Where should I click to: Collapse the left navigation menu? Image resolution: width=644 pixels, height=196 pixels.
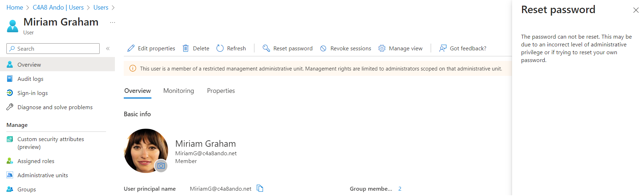tap(108, 49)
